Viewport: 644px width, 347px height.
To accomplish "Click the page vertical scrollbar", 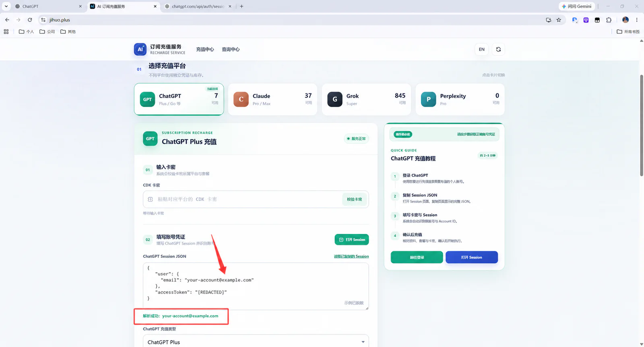I will [642, 125].
